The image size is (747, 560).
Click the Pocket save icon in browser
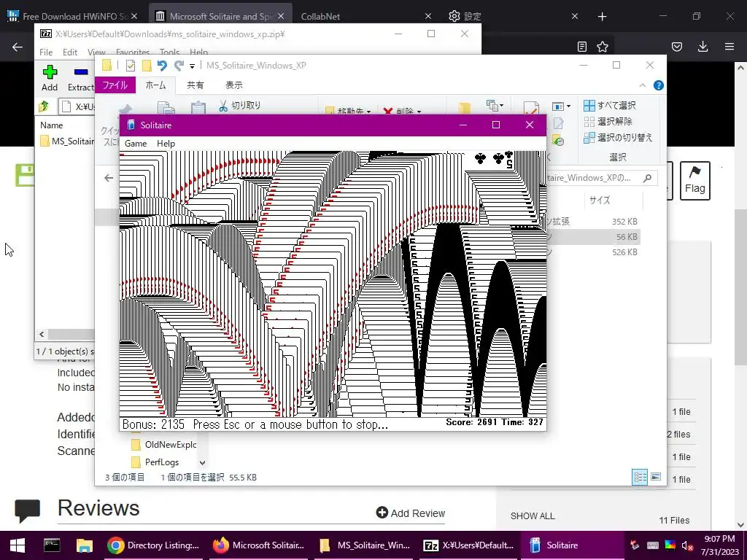[677, 47]
